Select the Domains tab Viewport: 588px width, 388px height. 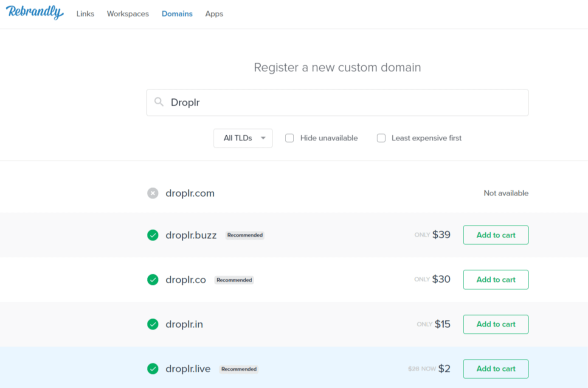[x=177, y=14]
